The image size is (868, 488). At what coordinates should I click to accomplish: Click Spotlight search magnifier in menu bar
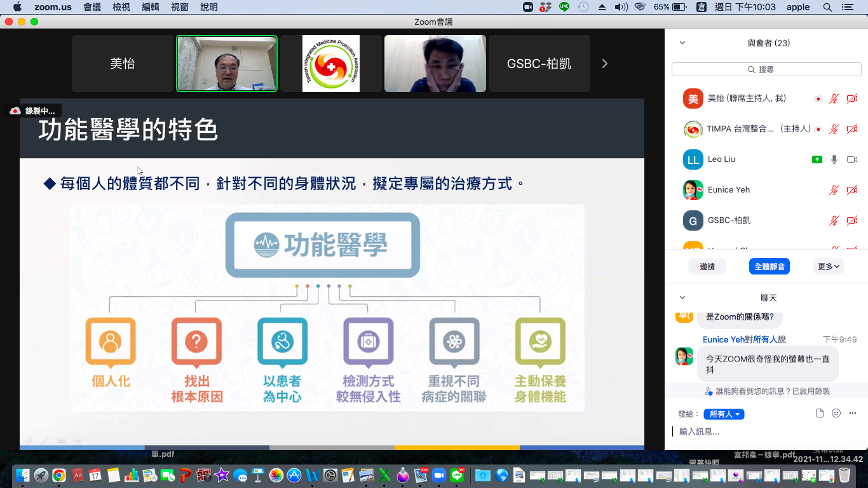827,7
